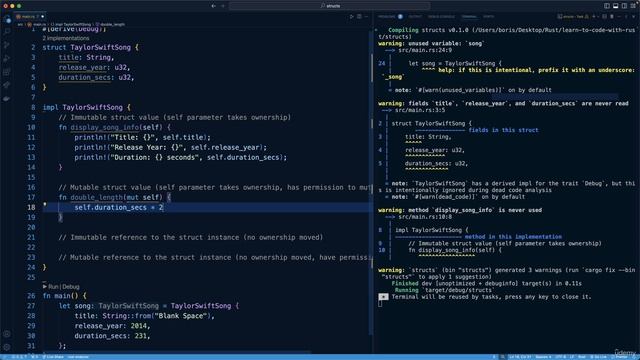Open editor More Actions ellipsis
The height and width of the screenshot is (360, 640).
coord(367,17)
